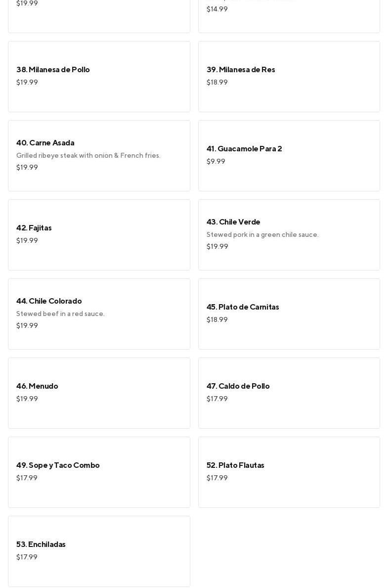
Task: Click the $9.99 Guacamole price
Action: 216,162
